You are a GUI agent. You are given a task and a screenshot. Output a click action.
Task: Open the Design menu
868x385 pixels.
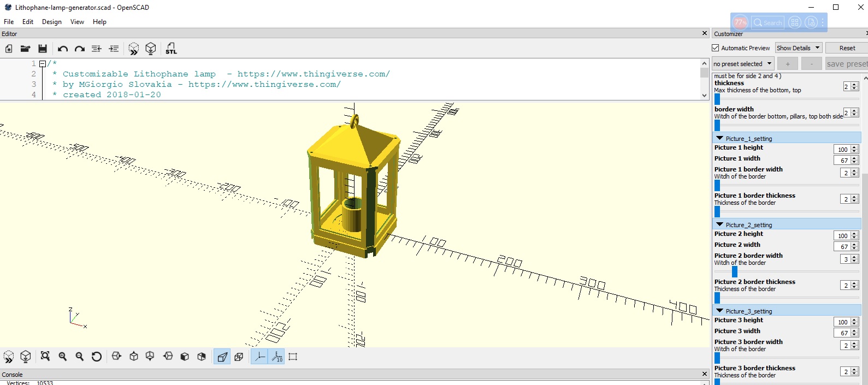[x=51, y=22]
